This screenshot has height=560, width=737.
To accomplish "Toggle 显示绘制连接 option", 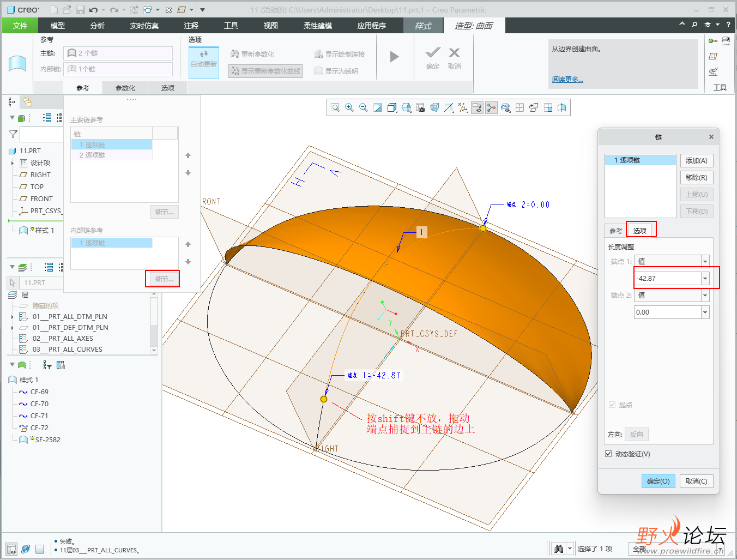I will (x=340, y=54).
